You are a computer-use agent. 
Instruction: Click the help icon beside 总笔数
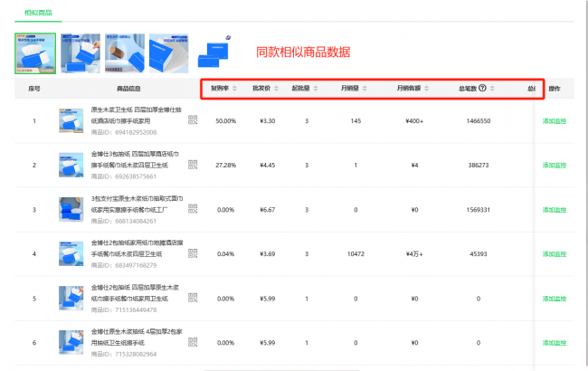tap(482, 89)
